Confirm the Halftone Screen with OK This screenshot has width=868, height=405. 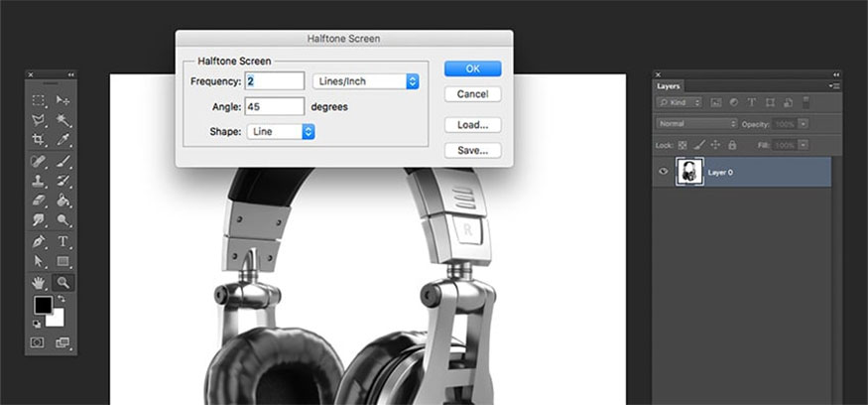(x=473, y=68)
